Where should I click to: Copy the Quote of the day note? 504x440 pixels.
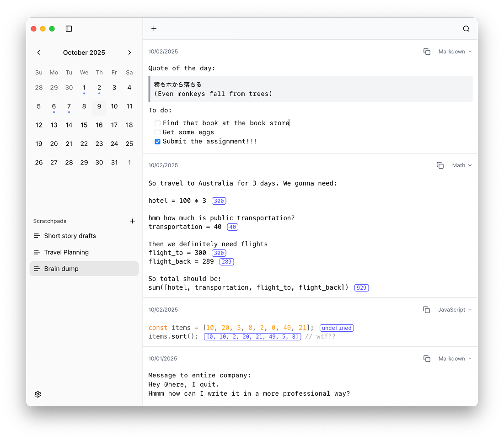427,52
